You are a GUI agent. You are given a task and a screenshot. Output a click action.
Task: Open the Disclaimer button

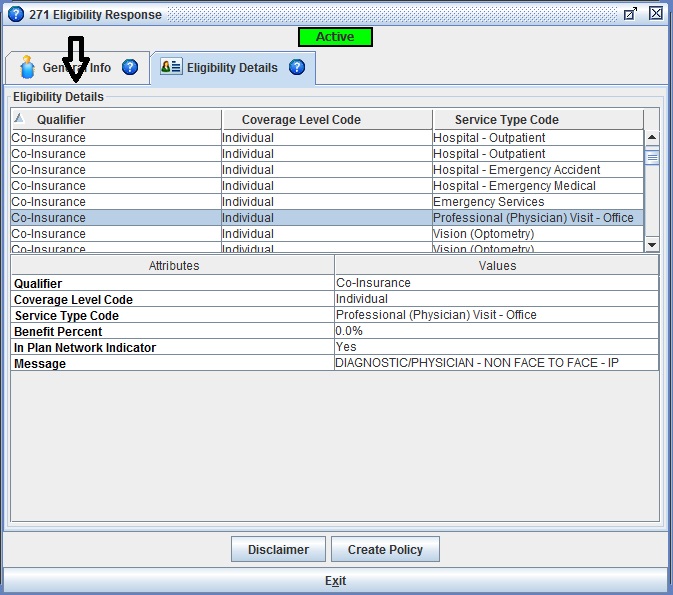(x=278, y=549)
